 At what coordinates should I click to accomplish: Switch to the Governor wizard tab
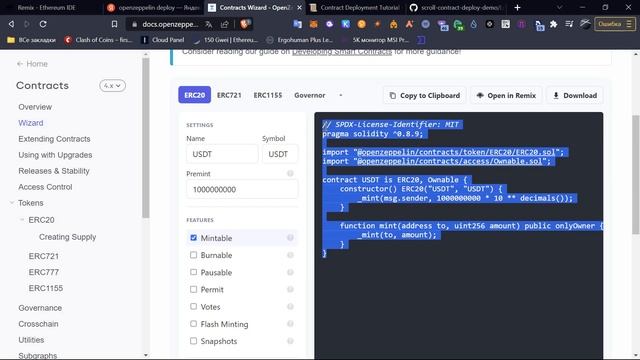[310, 95]
